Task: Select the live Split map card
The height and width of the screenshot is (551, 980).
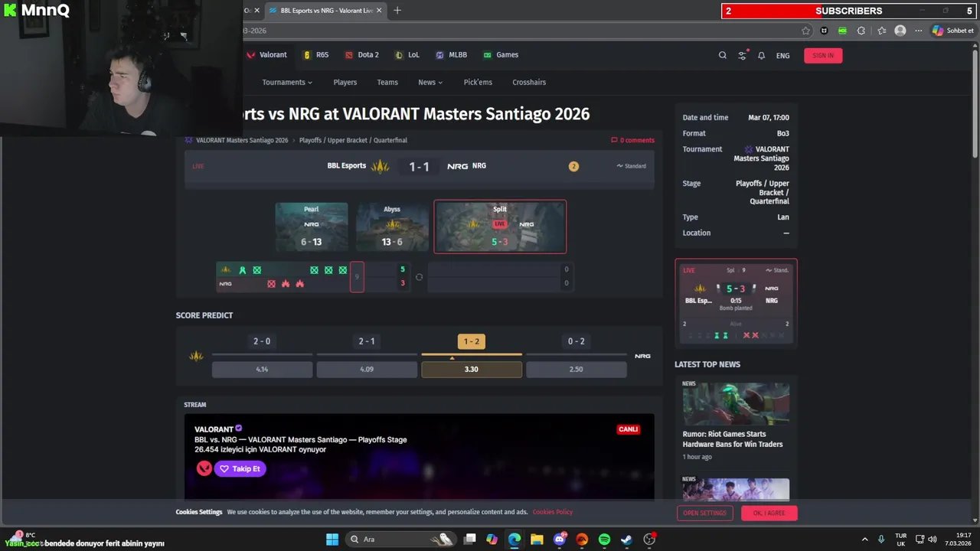Action: 500,227
